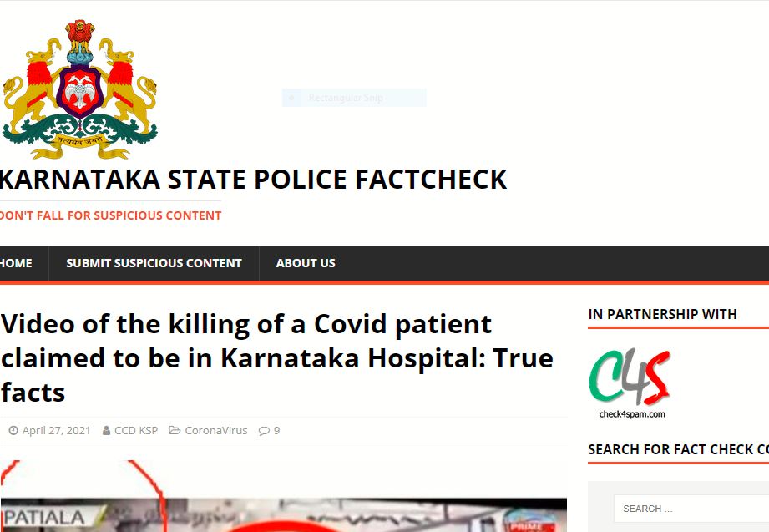Click the comment bubble icon beside 9
Image resolution: width=769 pixels, height=532 pixels.
pyautogui.click(x=264, y=431)
